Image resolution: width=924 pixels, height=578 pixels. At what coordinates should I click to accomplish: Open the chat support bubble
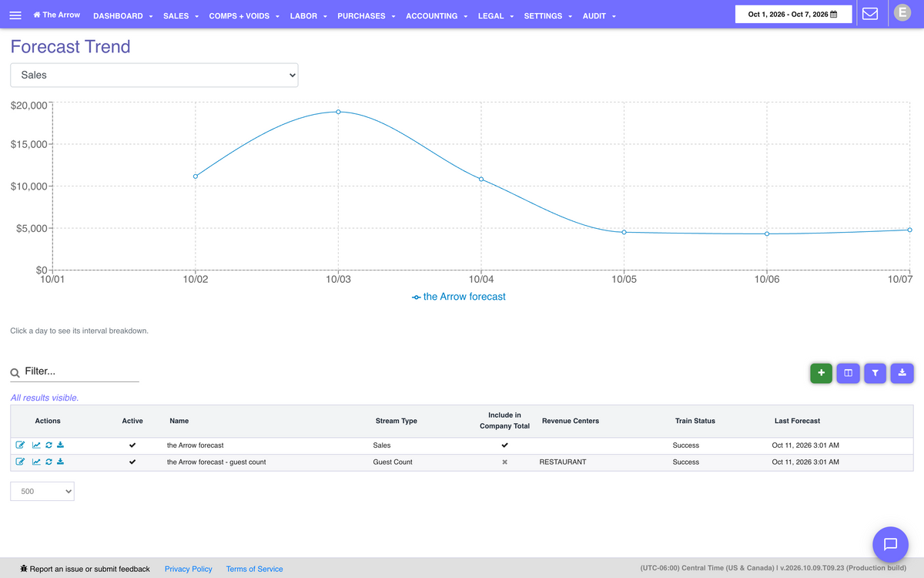890,544
